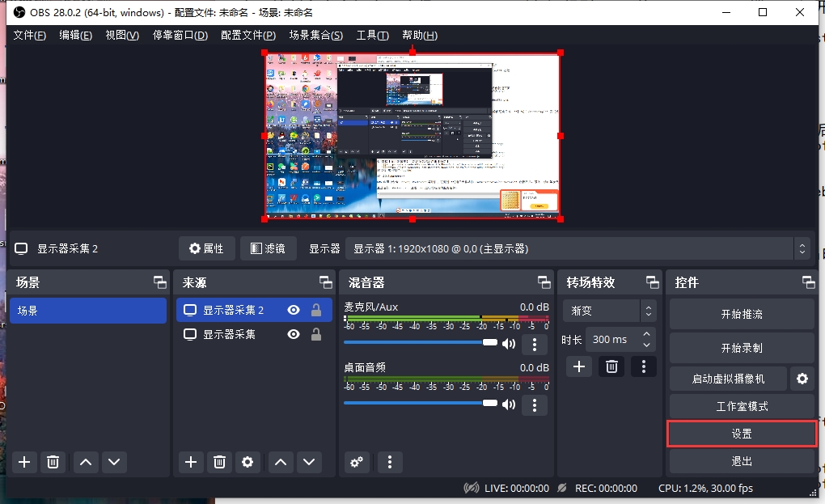This screenshot has width=825, height=504.
Task: Add a new source with plus icon
Action: click(x=190, y=462)
